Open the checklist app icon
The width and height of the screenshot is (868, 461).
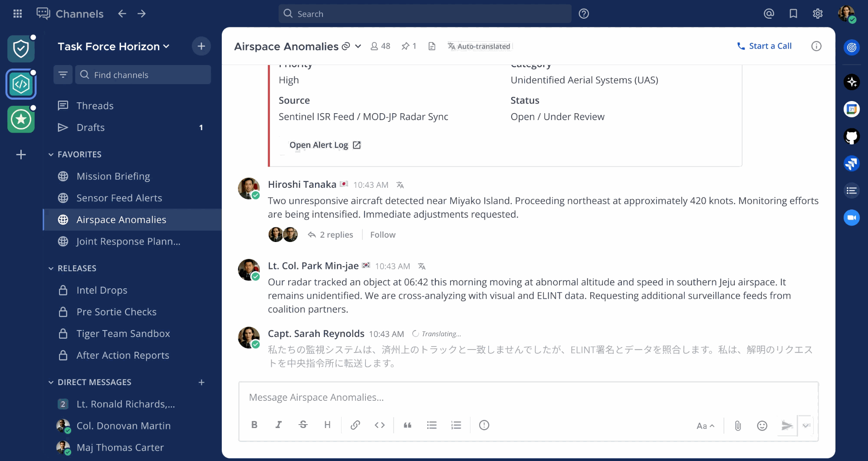click(852, 190)
